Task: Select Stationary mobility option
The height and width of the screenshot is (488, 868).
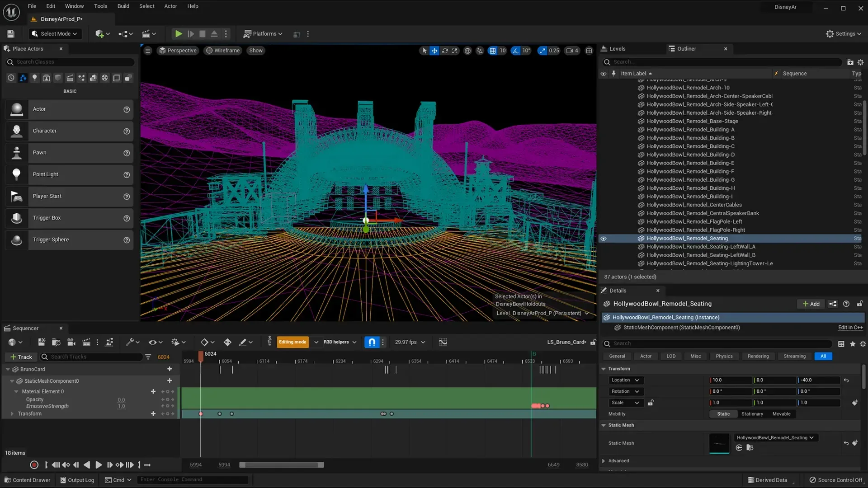Action: tap(752, 414)
